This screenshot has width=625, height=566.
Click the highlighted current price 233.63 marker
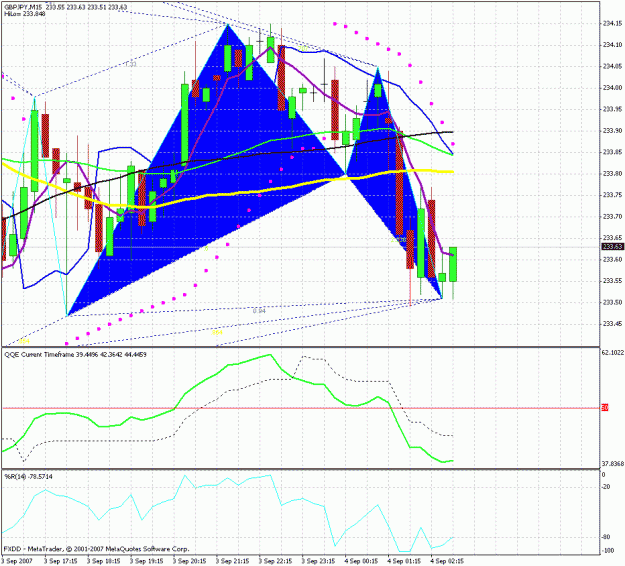pyautogui.click(x=612, y=247)
